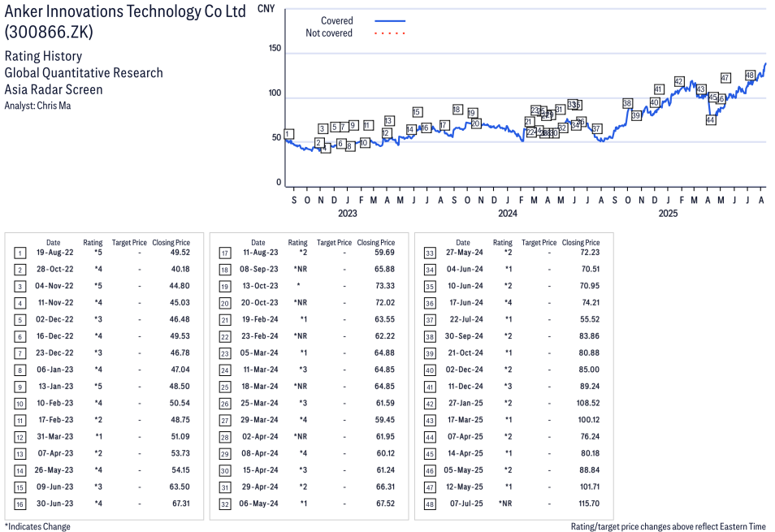Click the numbered box 40 in the table
The width and height of the screenshot is (775, 532).
tap(430, 370)
